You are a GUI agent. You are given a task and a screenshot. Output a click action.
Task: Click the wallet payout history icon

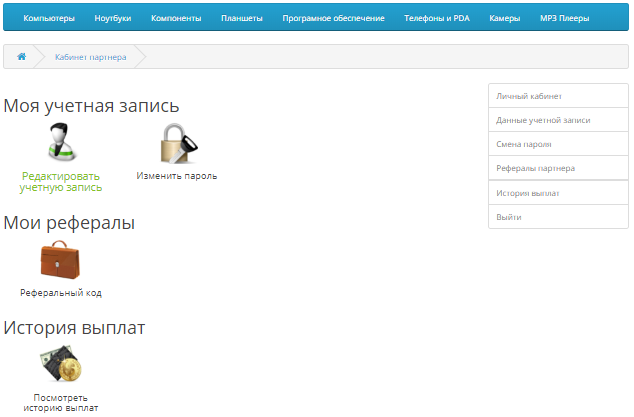[61, 365]
